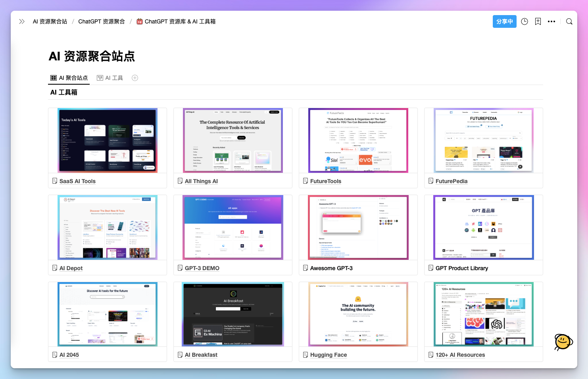
Task: Click the robot emoji in the breadcrumb
Action: (x=139, y=21)
